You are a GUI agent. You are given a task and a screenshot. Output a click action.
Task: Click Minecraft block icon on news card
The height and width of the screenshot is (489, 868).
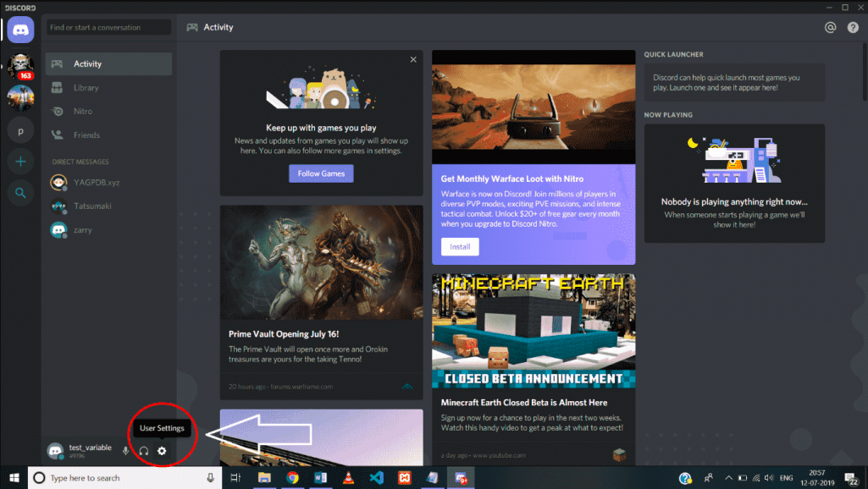pos(619,454)
